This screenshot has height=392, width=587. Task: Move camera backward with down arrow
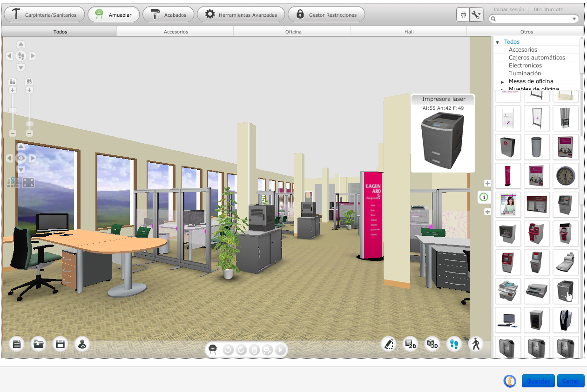pyautogui.click(x=21, y=67)
